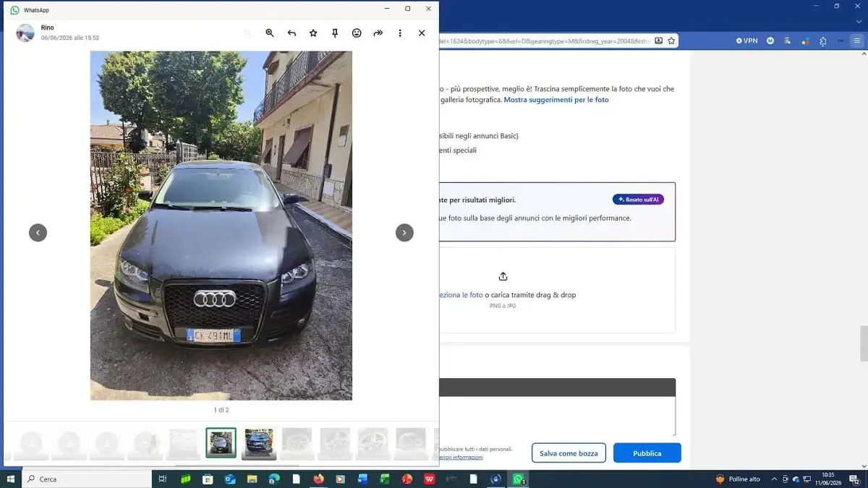Open Outlook from the taskbar
868x488 pixels.
[230, 479]
